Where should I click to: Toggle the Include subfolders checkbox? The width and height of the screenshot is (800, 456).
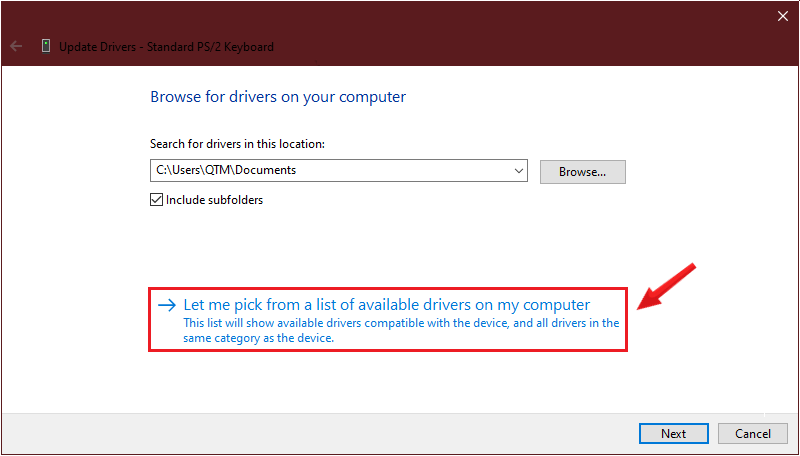coord(156,199)
